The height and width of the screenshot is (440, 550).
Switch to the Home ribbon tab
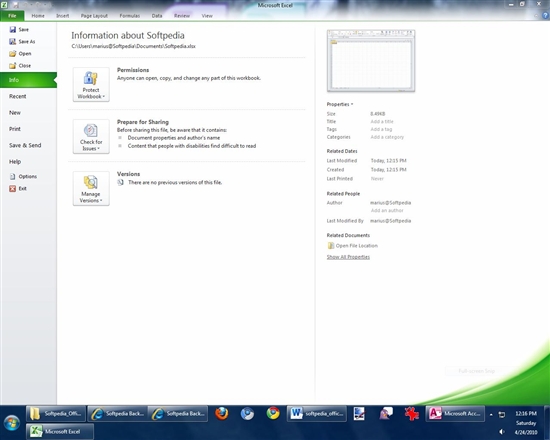(x=38, y=16)
